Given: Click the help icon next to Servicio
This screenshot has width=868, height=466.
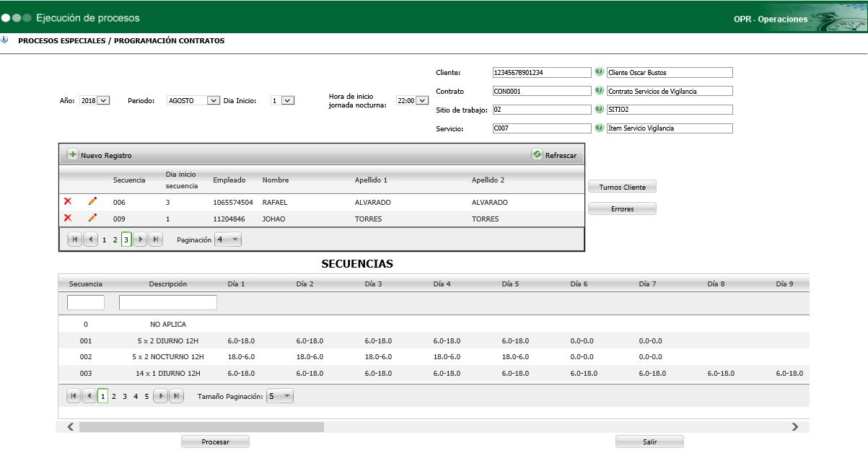Looking at the screenshot, I should tap(599, 128).
